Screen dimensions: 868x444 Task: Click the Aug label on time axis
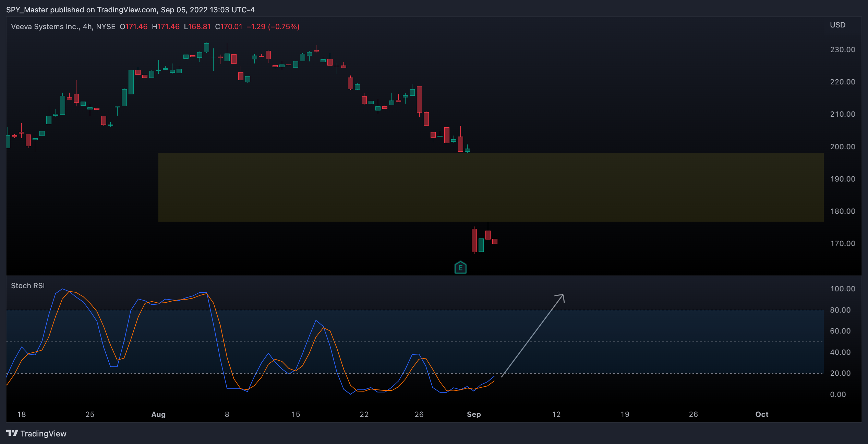click(x=158, y=414)
